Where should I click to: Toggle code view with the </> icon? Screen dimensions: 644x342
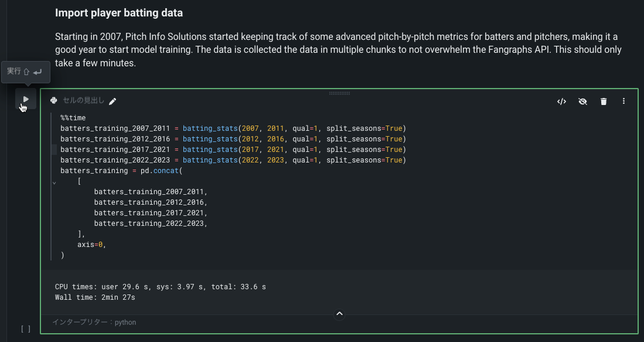click(x=561, y=101)
